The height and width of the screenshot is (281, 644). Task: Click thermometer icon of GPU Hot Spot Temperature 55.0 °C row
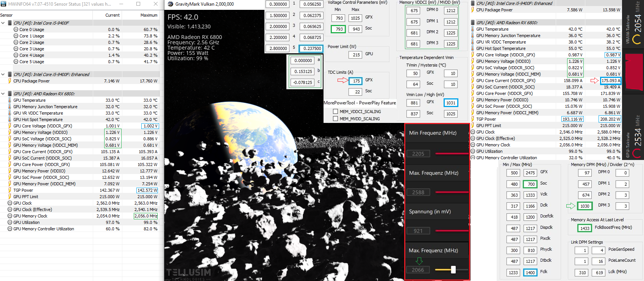(x=473, y=48)
